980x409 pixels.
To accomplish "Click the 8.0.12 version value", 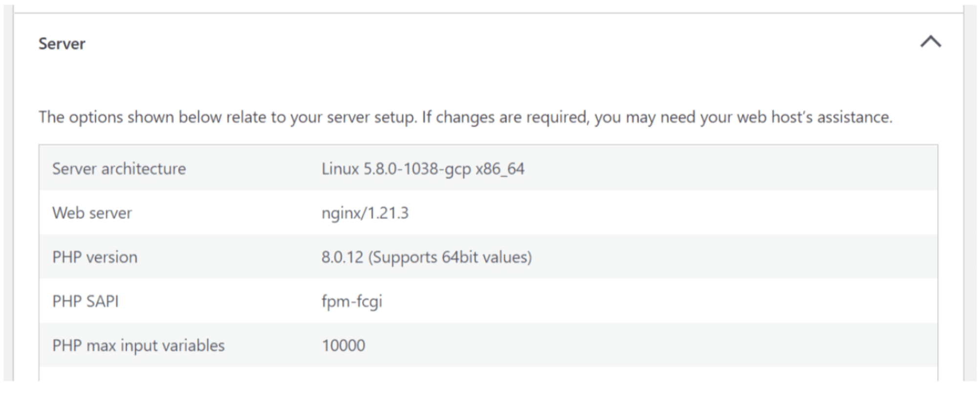I will pos(342,257).
